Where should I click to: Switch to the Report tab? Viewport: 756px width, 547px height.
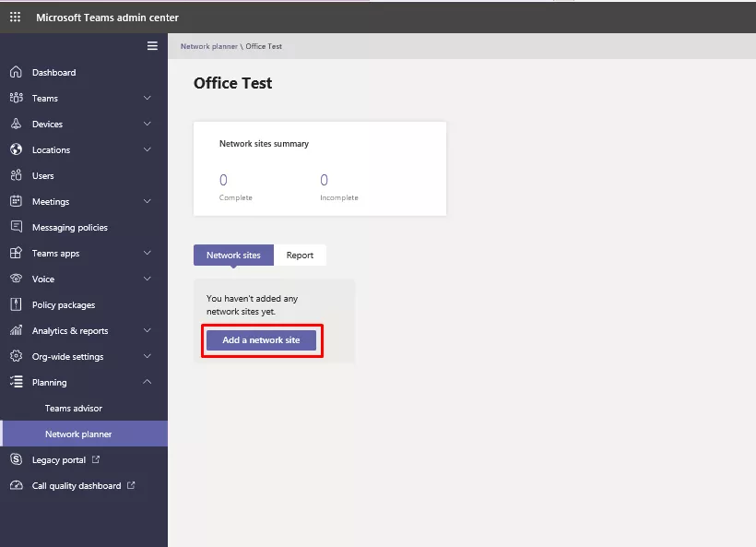(300, 256)
